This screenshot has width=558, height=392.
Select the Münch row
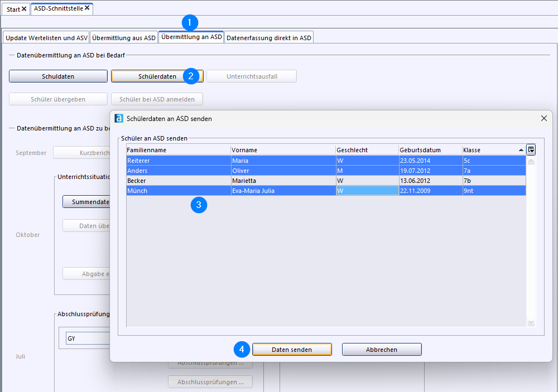point(326,190)
